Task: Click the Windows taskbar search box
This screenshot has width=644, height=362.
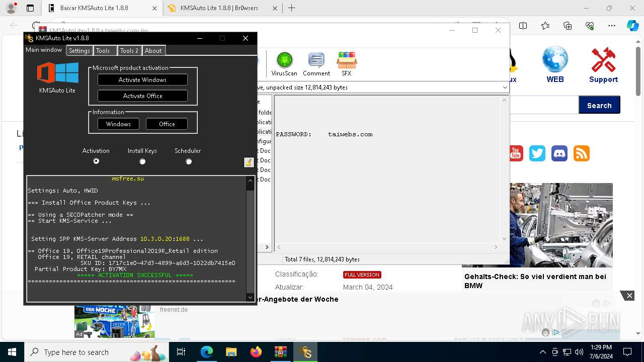Action: tap(96, 352)
